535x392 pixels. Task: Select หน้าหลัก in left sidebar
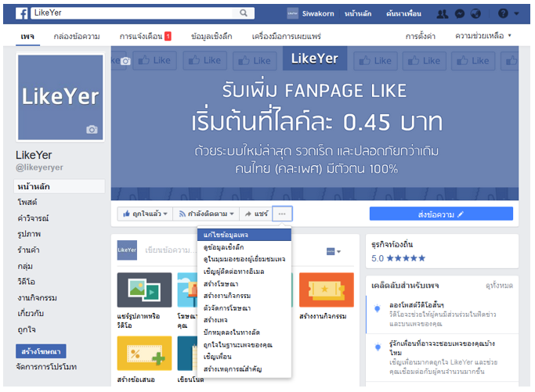click(x=60, y=186)
